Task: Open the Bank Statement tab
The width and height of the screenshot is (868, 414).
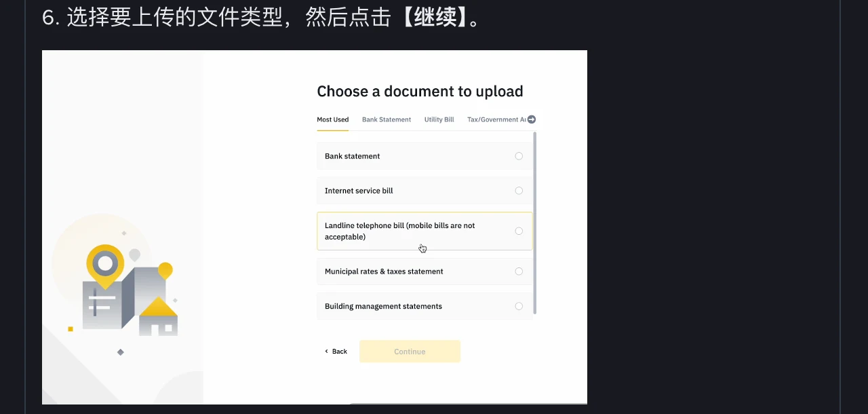Action: click(387, 119)
